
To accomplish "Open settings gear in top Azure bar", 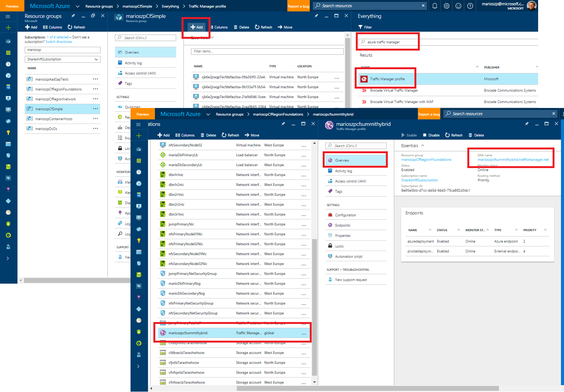I will pyautogui.click(x=446, y=6).
